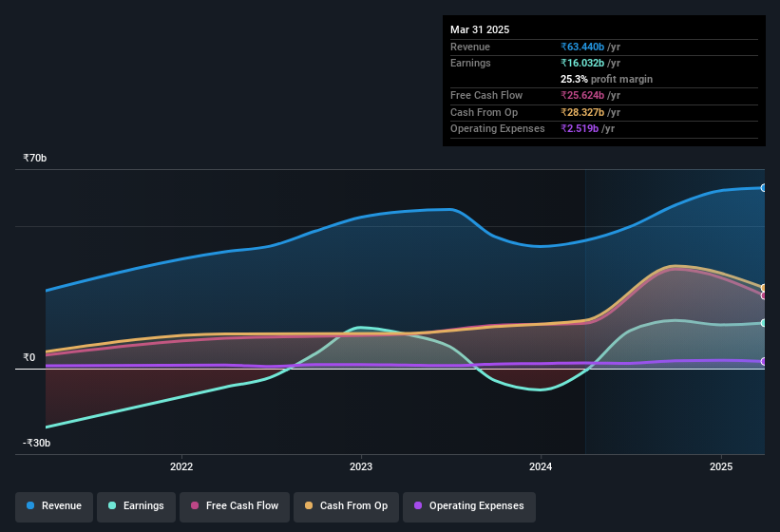Click the 25.3% profit margin text
Screen dimensions: 780x532
coord(606,79)
